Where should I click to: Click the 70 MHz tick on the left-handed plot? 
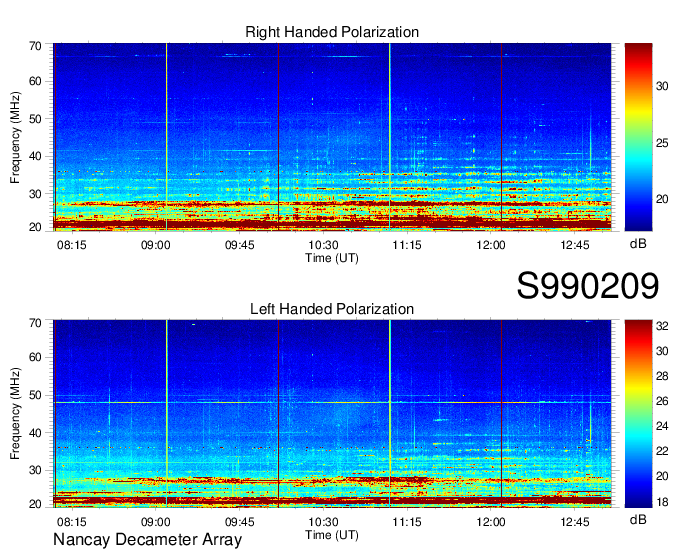[35, 323]
